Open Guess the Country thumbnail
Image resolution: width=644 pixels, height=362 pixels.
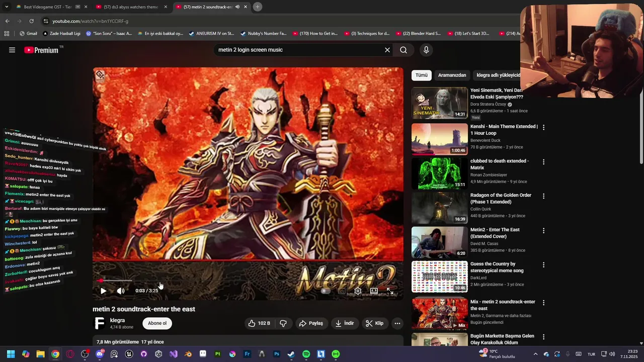point(440,277)
